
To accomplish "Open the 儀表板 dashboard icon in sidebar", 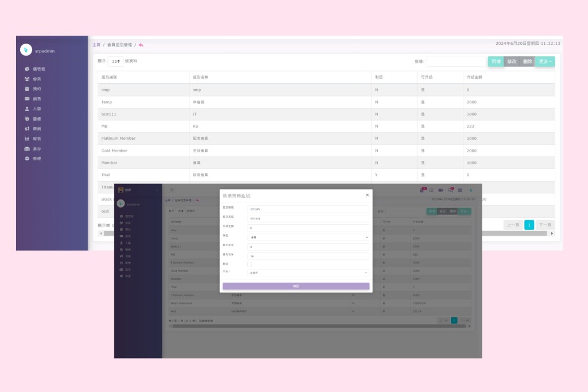I will [x=27, y=69].
